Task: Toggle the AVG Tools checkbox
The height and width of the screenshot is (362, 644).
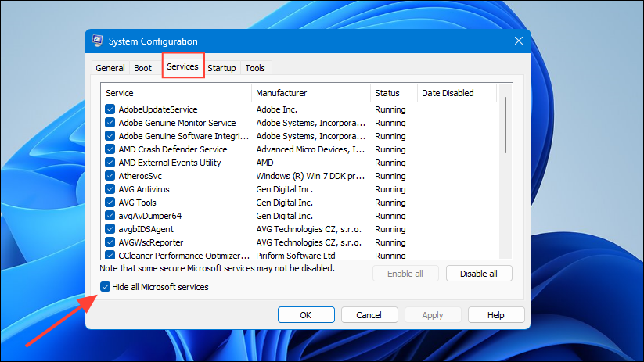Action: tap(110, 203)
